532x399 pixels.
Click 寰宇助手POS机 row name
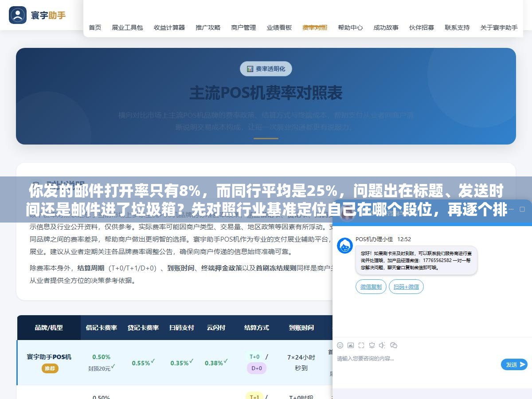coord(49,357)
